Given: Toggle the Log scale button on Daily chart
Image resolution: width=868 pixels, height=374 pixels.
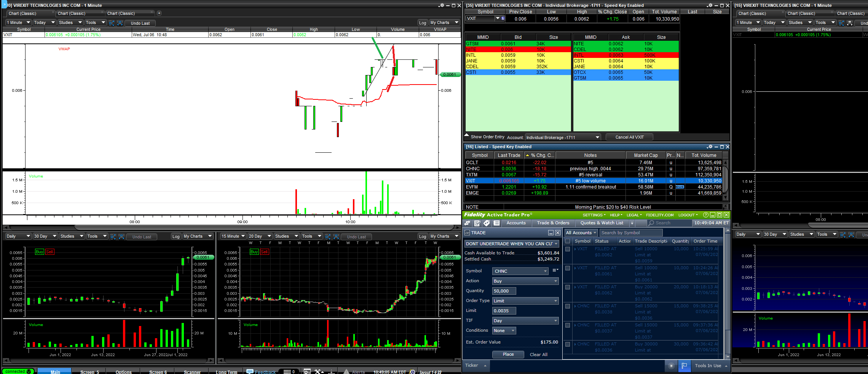Looking at the screenshot, I should [176, 237].
